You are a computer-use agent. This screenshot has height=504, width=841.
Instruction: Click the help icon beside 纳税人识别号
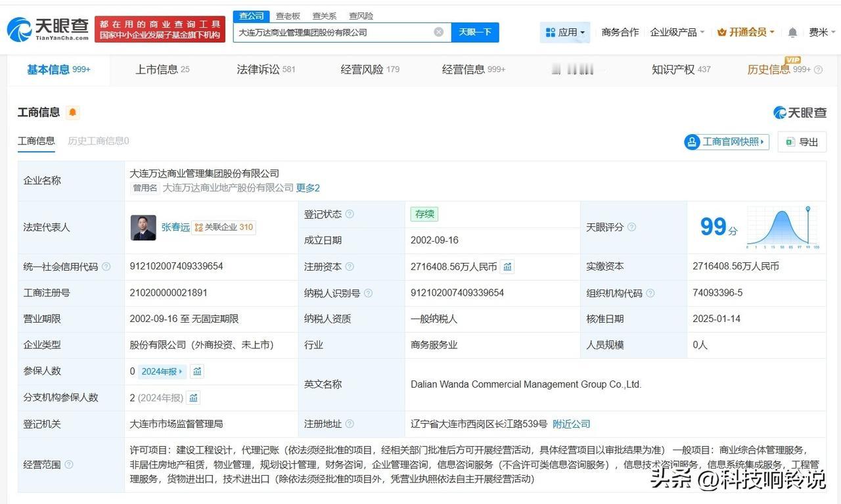368,293
